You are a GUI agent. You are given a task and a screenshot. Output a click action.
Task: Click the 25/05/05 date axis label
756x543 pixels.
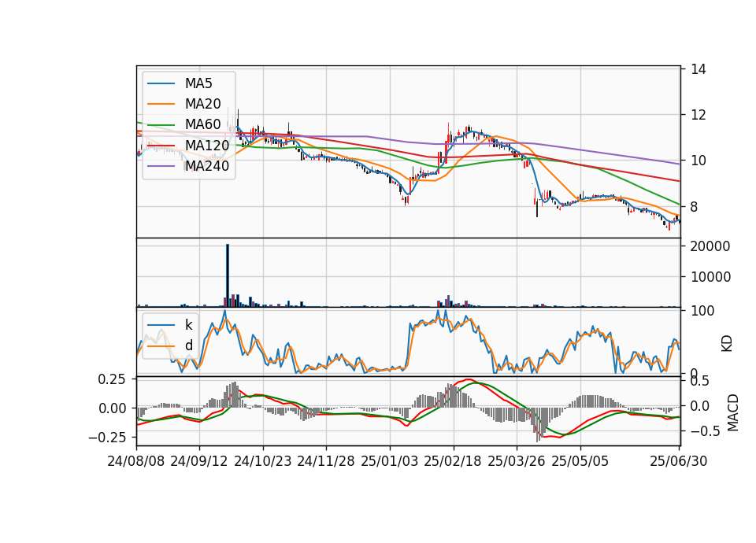(x=580, y=461)
